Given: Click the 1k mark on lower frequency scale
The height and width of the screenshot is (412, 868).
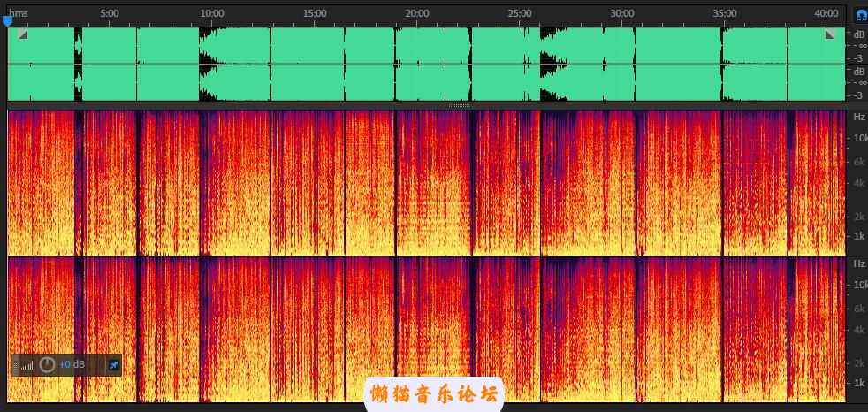Looking at the screenshot, I should tap(857, 383).
